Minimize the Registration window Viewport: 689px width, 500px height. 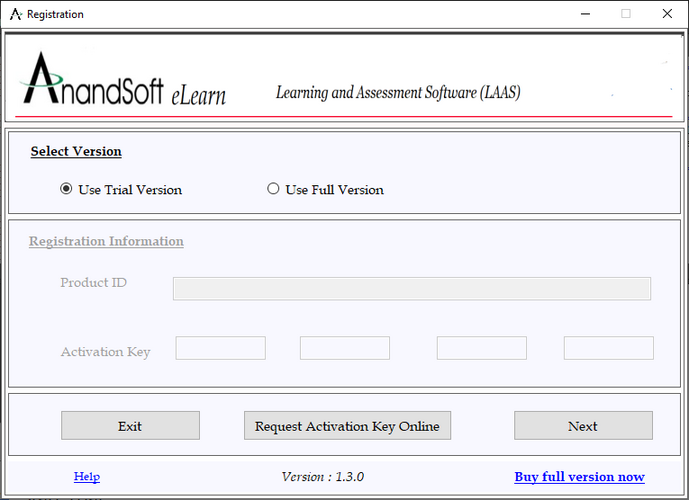pos(580,14)
